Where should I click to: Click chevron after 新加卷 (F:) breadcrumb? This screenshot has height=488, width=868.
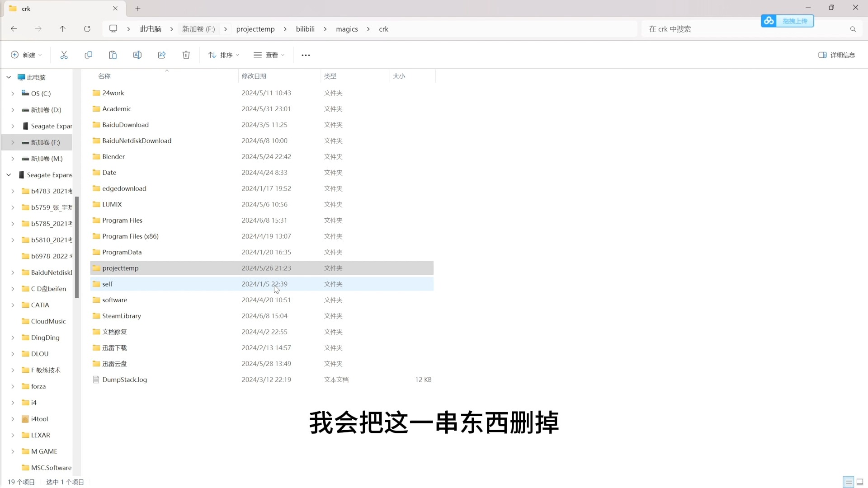(x=225, y=29)
